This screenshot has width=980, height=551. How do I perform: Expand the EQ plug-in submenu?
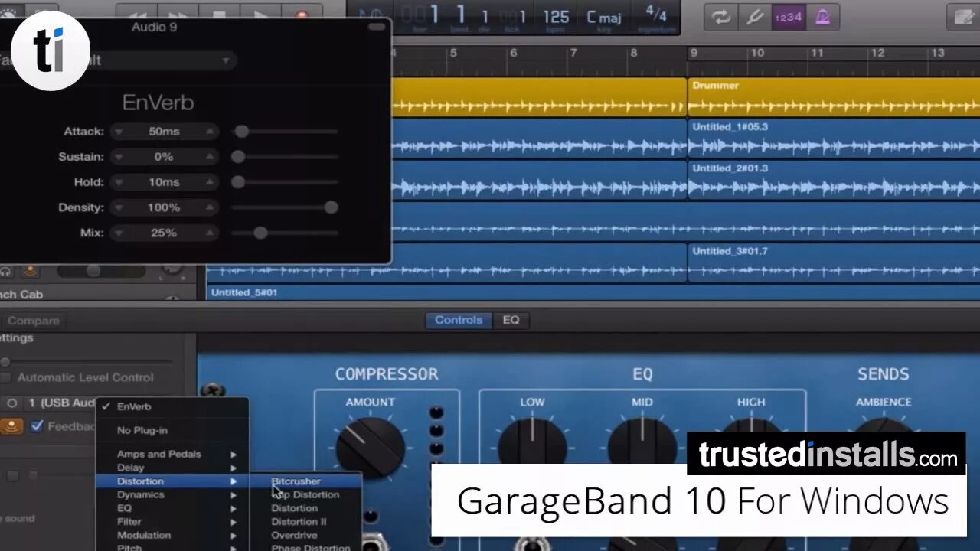pos(171,508)
